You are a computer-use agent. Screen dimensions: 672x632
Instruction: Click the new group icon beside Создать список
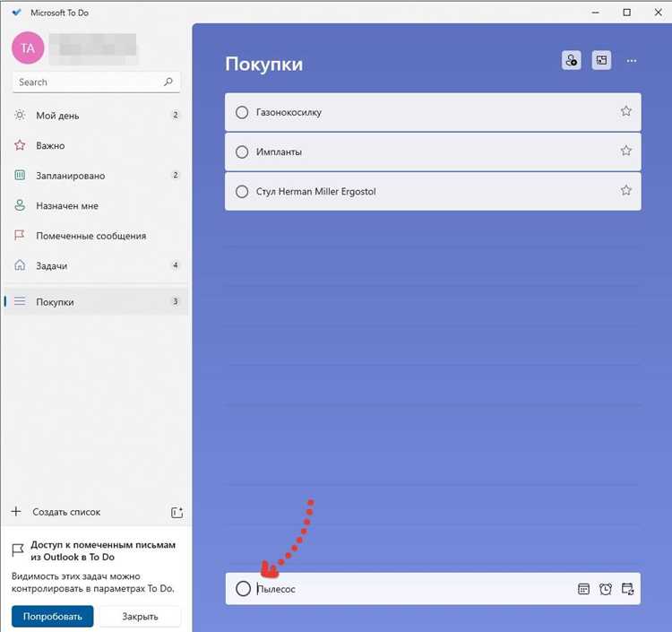177,512
